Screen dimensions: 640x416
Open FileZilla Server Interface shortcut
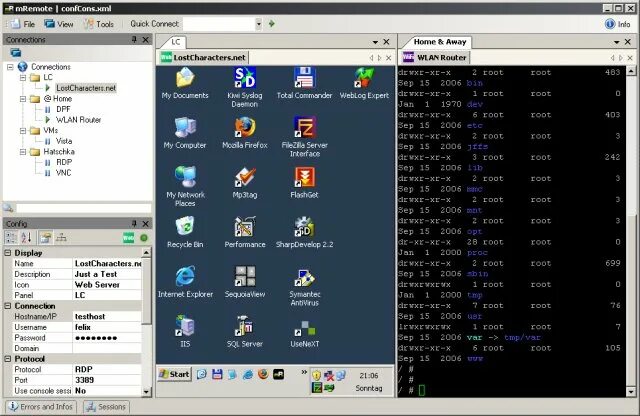[304, 137]
